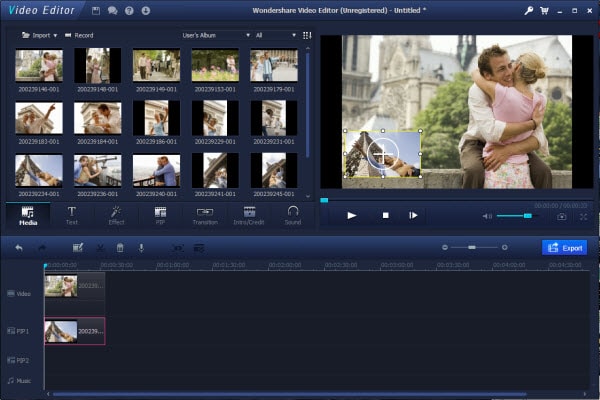Delete clip using the trash icon
600x400 pixels.
tap(120, 247)
